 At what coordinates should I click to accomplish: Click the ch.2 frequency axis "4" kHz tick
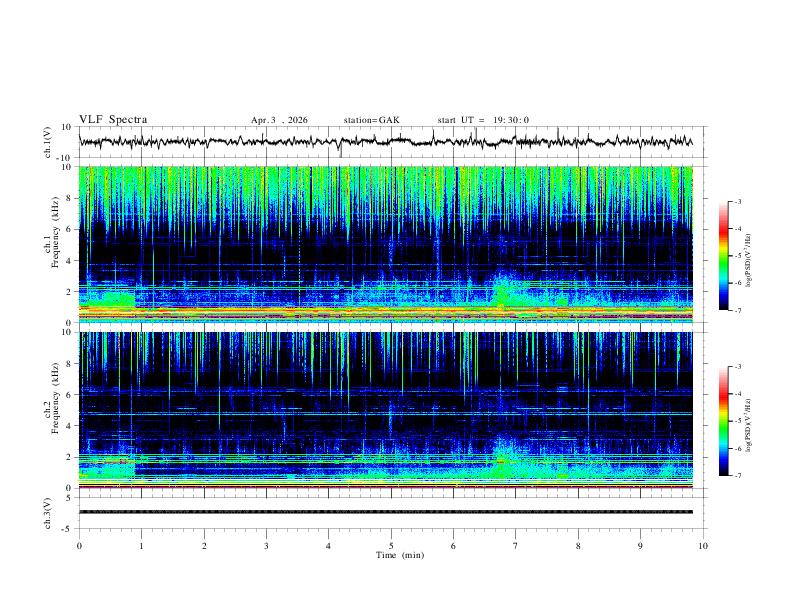(x=69, y=426)
